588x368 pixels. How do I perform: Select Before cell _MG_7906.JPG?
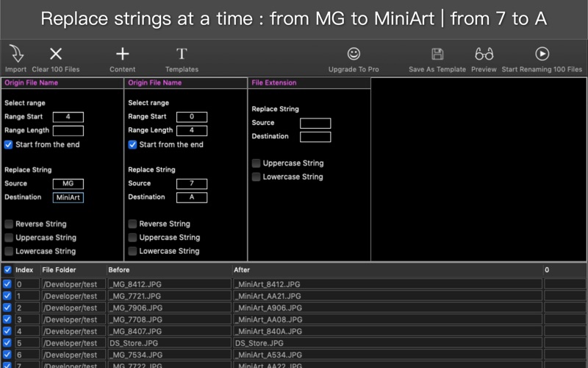170,308
